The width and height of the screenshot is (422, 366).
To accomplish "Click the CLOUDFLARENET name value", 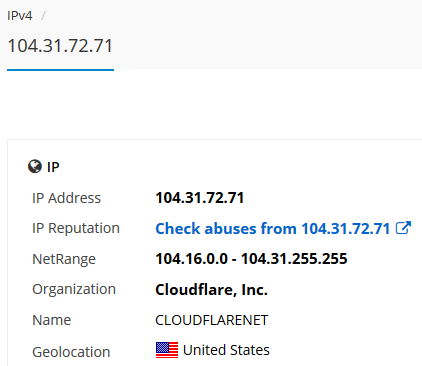I will 212,320.
